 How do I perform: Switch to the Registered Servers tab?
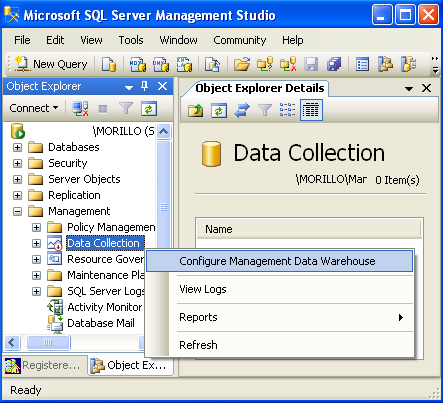click(45, 365)
